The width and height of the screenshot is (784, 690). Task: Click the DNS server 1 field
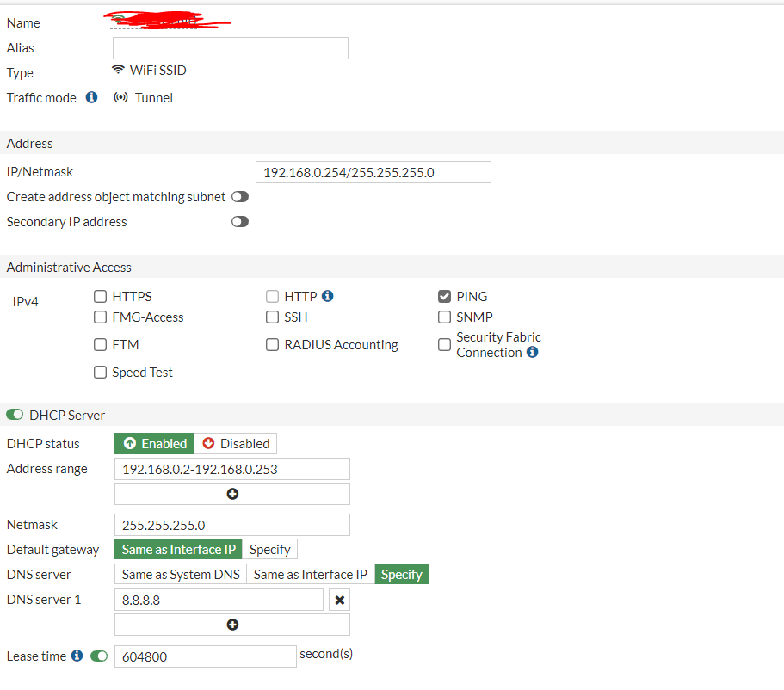coord(219,600)
